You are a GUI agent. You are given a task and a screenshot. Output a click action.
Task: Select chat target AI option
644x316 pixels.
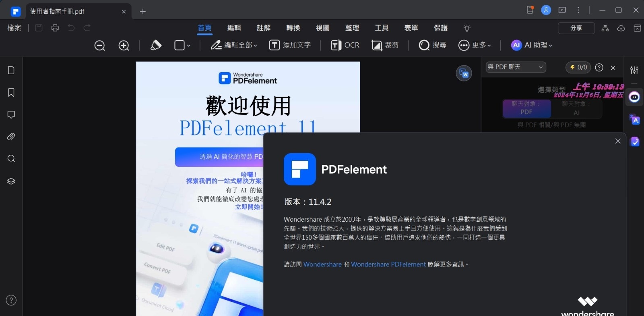[576, 108]
